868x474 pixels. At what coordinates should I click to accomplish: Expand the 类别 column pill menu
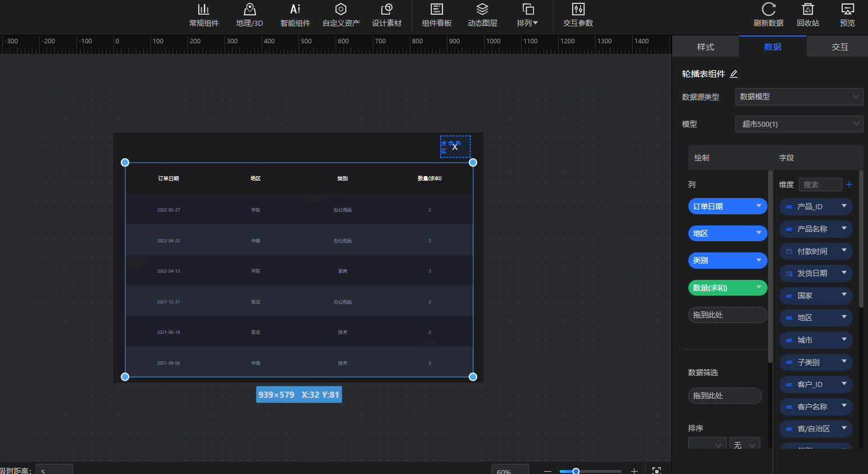759,260
